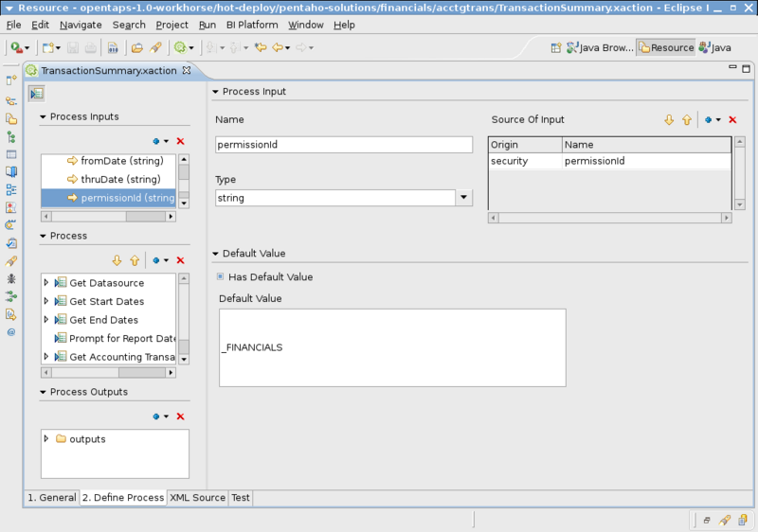This screenshot has width=758, height=532.
Task: Switch to the Java perspective
Action: point(715,47)
